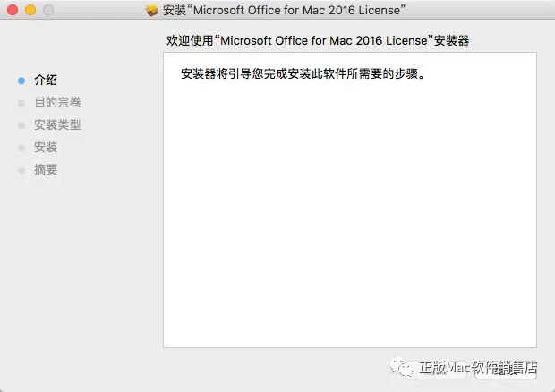
Task: Minimize the installer with the yellow button
Action: tap(30, 10)
